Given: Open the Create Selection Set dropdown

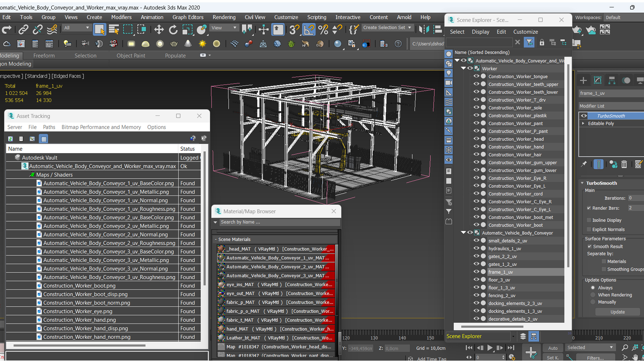Looking at the screenshot, I should (x=410, y=27).
